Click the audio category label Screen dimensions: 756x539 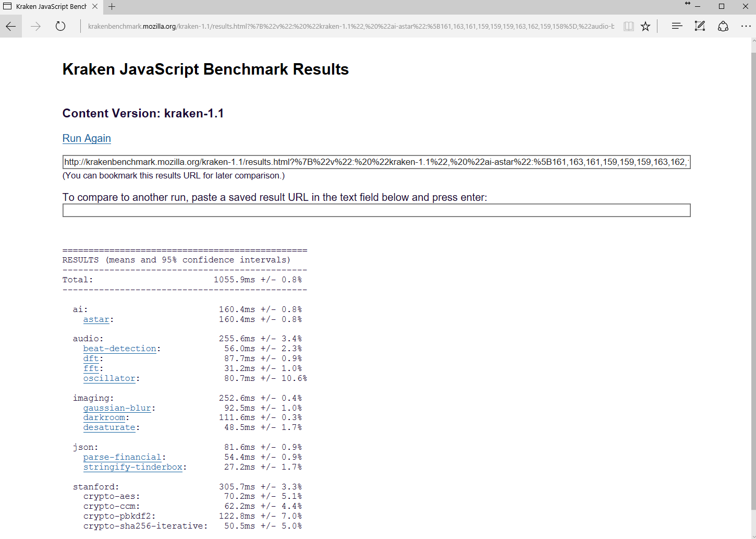coord(88,339)
